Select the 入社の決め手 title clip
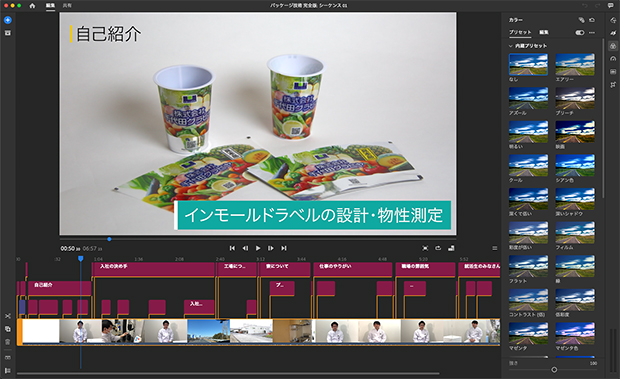 point(153,269)
